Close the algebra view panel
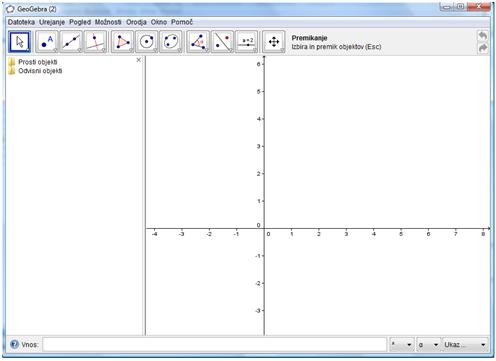Image resolution: width=496 pixels, height=361 pixels. [139, 60]
